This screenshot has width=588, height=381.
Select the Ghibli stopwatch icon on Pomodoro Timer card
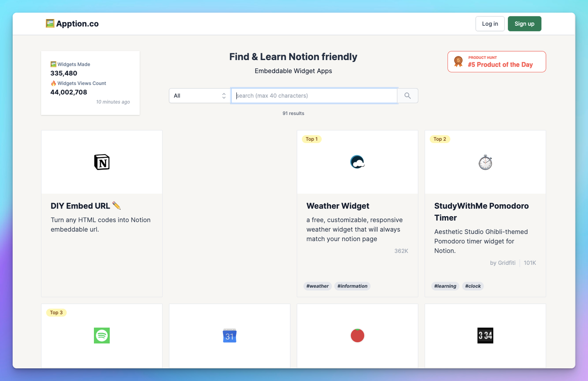click(485, 162)
